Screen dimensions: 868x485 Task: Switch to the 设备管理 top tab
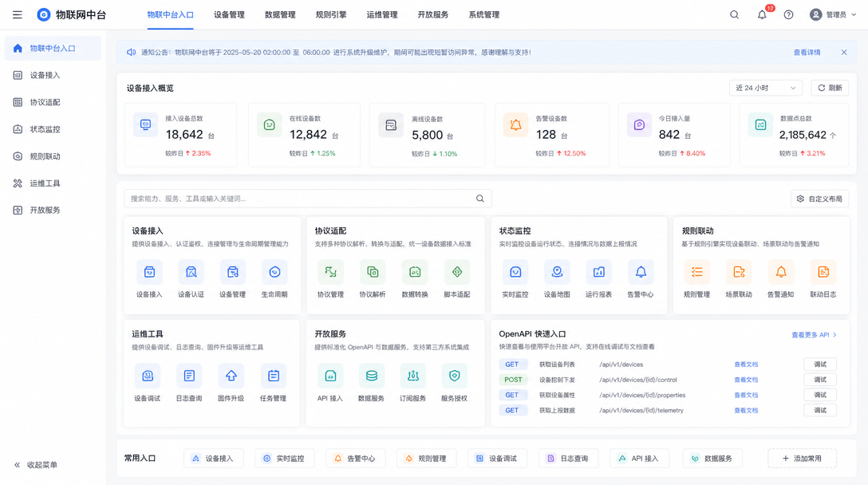pyautogui.click(x=229, y=15)
